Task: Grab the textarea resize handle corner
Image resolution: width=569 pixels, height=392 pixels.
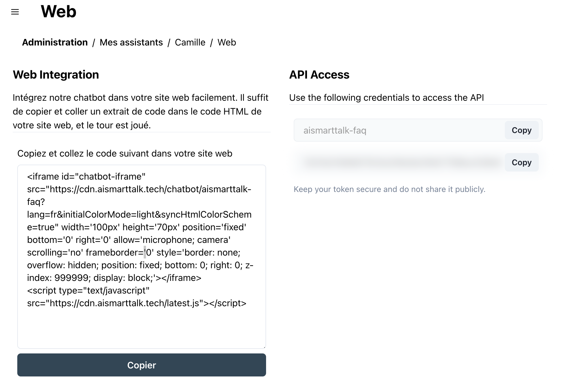Action: [264, 347]
